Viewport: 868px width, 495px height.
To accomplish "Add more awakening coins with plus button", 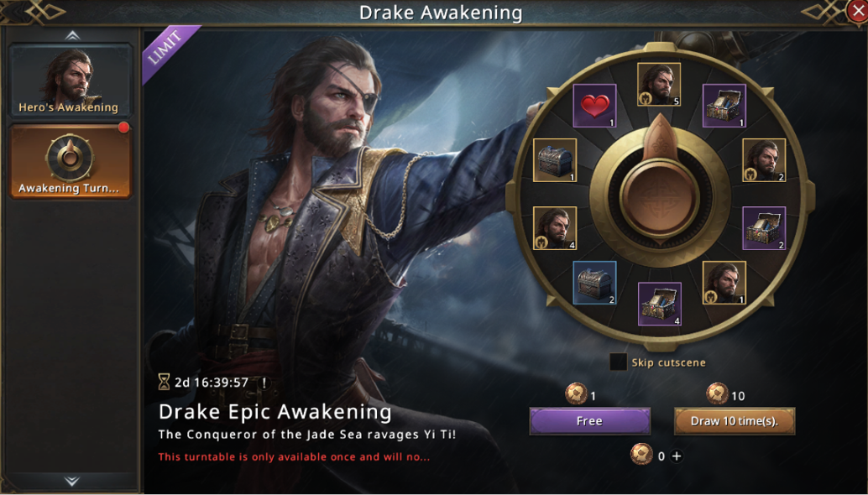I will pos(677,456).
